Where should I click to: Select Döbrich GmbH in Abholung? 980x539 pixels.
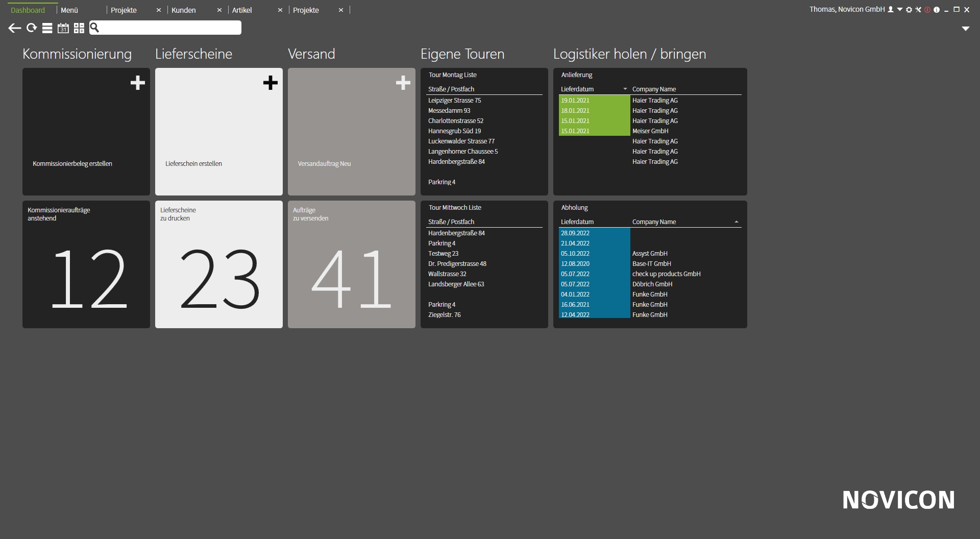(652, 284)
